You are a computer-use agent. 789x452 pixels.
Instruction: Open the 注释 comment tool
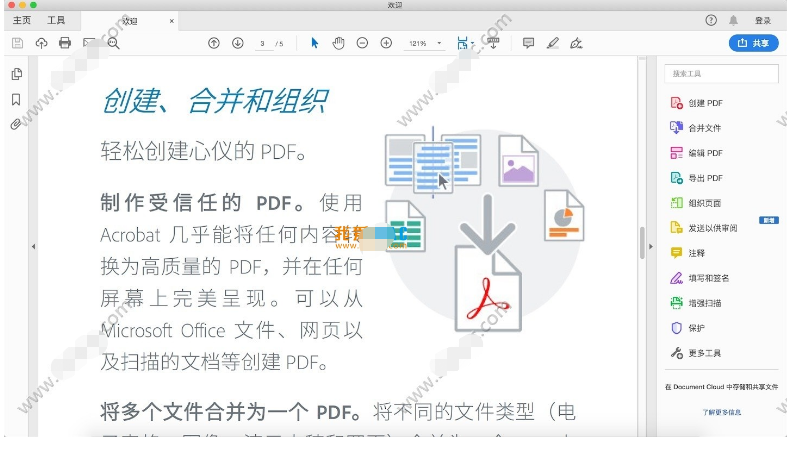tap(688, 253)
